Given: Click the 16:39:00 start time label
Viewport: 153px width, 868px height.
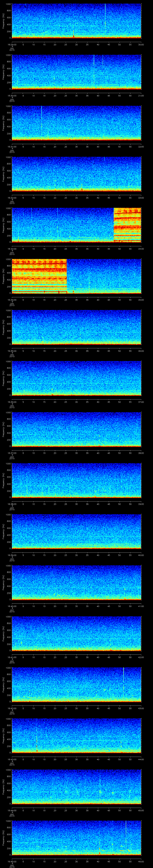Looking at the screenshot, I should [12, 555].
